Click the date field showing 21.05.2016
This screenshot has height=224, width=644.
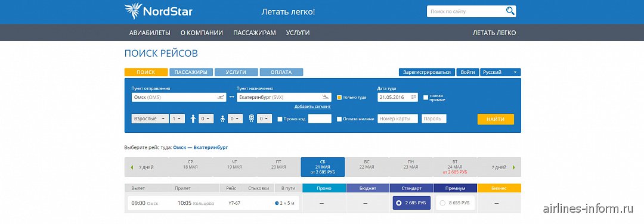coord(398,97)
